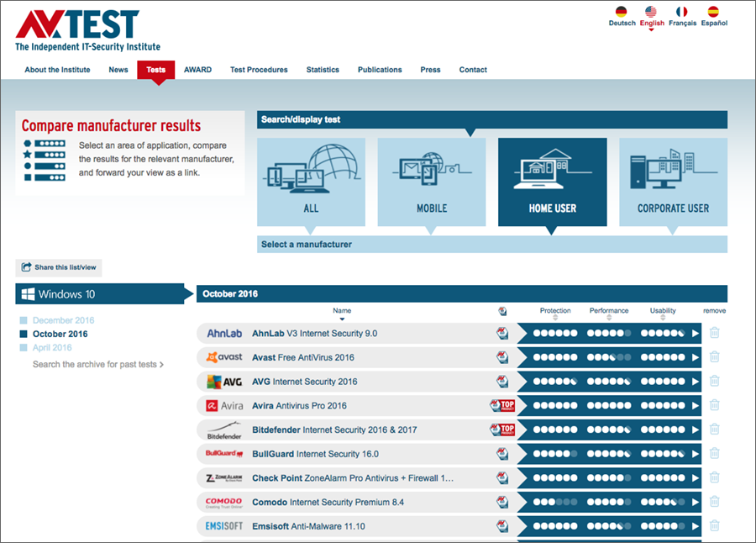The width and height of the screenshot is (756, 543).
Task: Open AVG Internet Security 2016 entry
Action: pos(305,382)
